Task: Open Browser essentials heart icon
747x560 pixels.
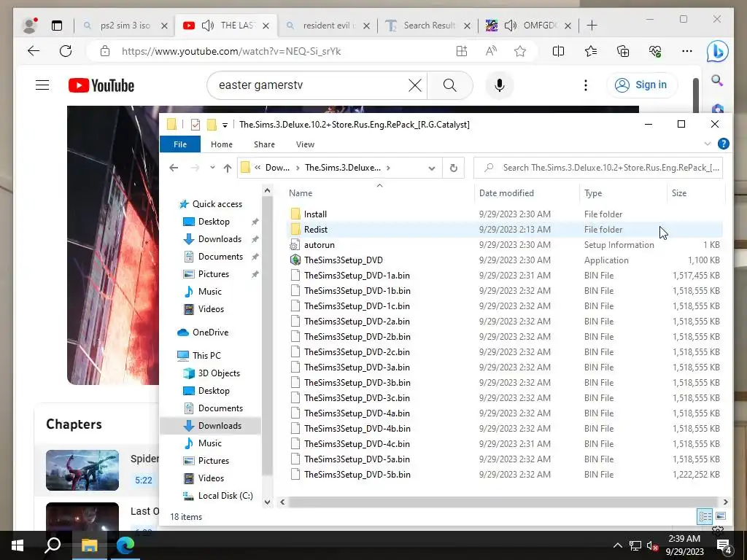Action: coord(655,51)
